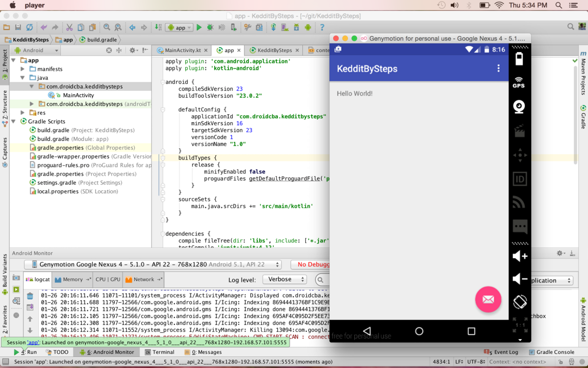
Task: Open the app overflow menu (three dots)
Action: coord(499,69)
